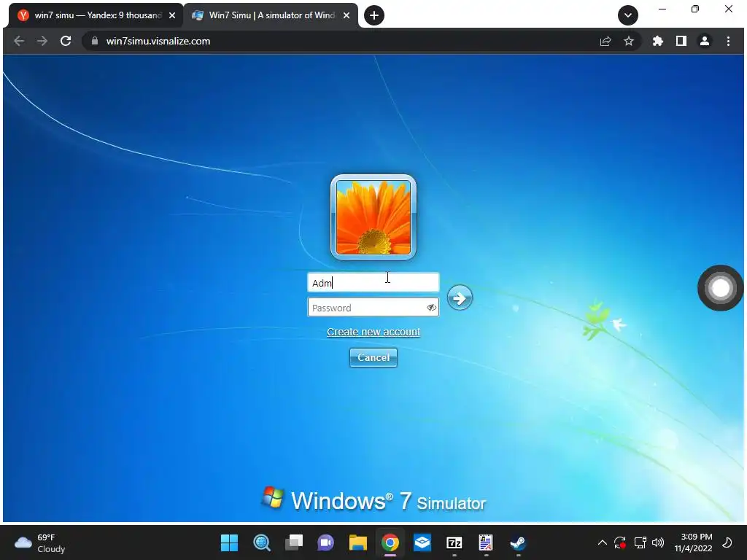Screen dimensions: 747x560
Task: Open 7-Zip from taskbar
Action: (454, 542)
